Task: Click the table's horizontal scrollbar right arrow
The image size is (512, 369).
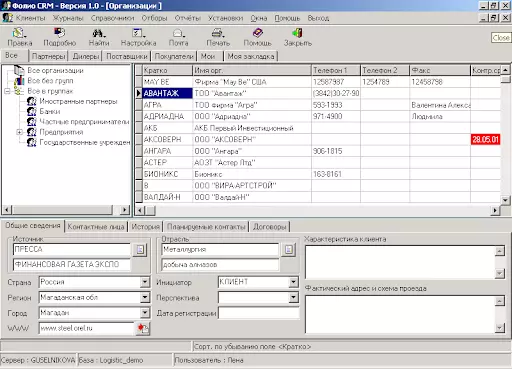Action: [495, 210]
